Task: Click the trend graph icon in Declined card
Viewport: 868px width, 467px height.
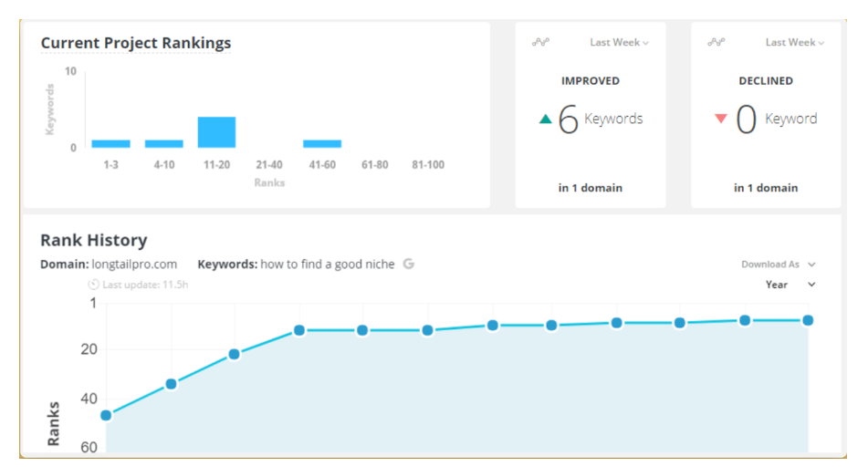Action: tap(716, 42)
